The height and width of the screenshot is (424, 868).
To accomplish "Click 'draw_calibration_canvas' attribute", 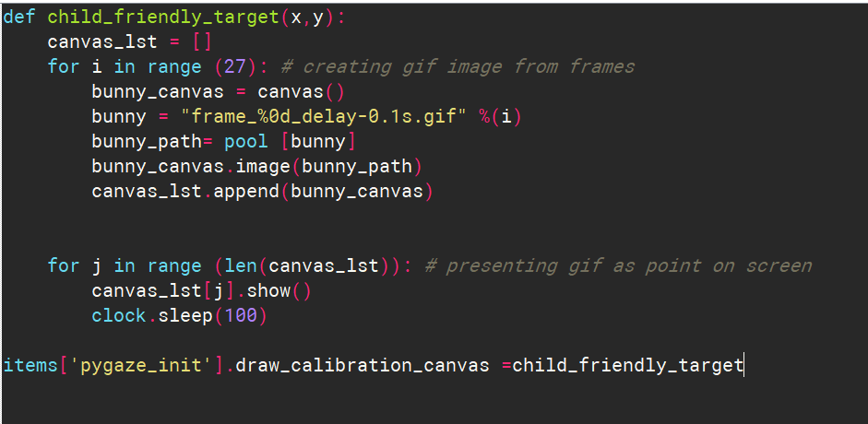I will pos(363,365).
